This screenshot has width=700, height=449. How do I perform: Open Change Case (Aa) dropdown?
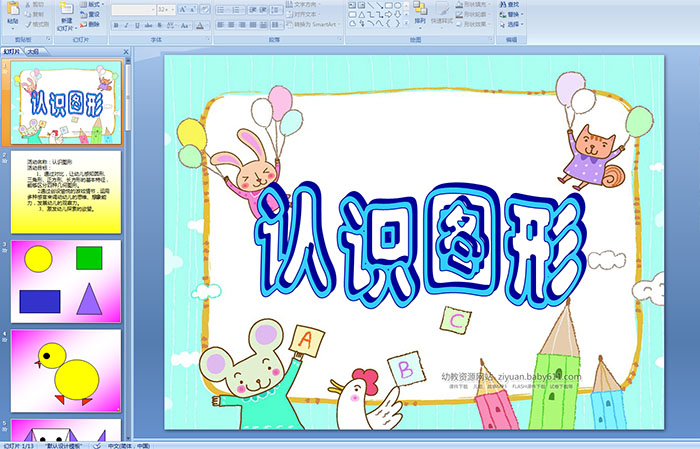click(185, 25)
